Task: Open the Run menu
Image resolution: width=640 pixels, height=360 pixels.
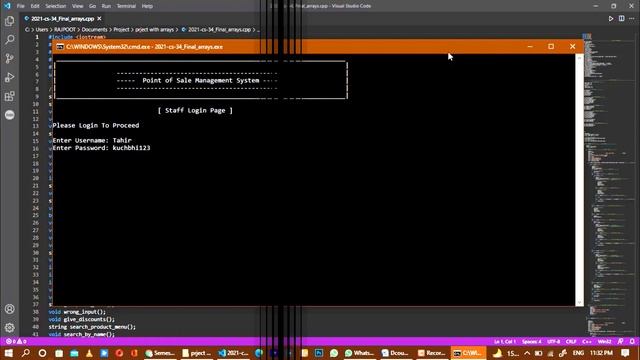Action: pos(106,6)
